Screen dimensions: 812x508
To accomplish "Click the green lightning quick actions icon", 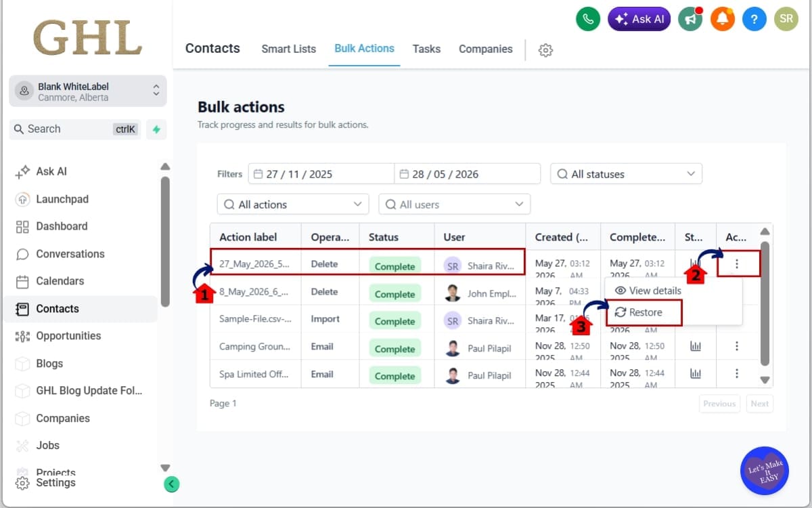I will click(x=156, y=129).
